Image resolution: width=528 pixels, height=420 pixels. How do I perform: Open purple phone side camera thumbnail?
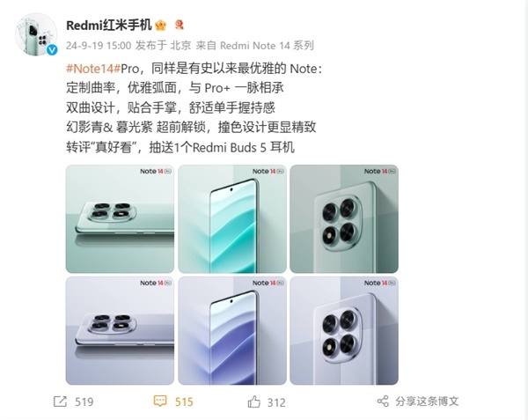120,331
